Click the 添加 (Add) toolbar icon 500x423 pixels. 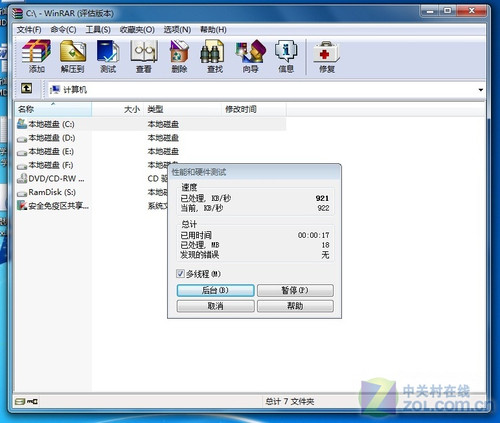point(36,51)
